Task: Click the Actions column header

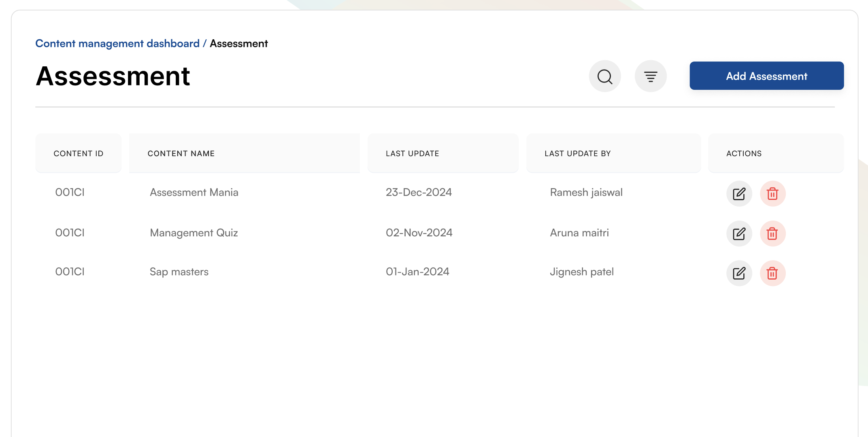Action: pos(744,154)
